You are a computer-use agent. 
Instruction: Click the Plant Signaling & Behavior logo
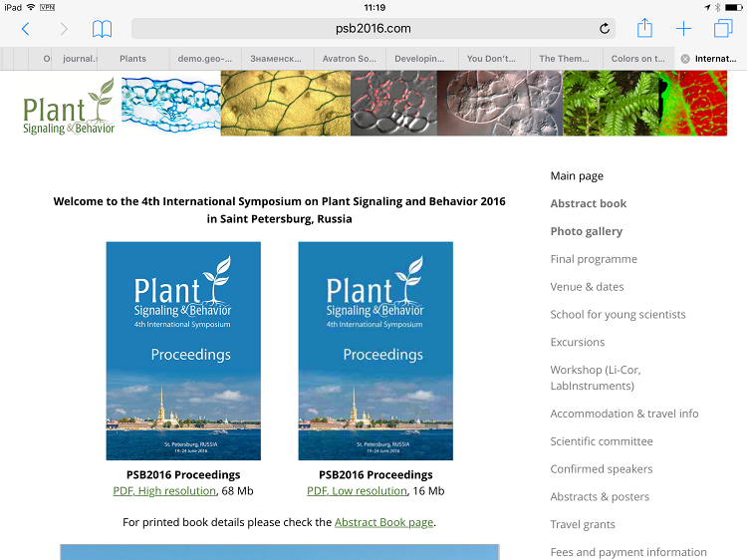tap(69, 107)
